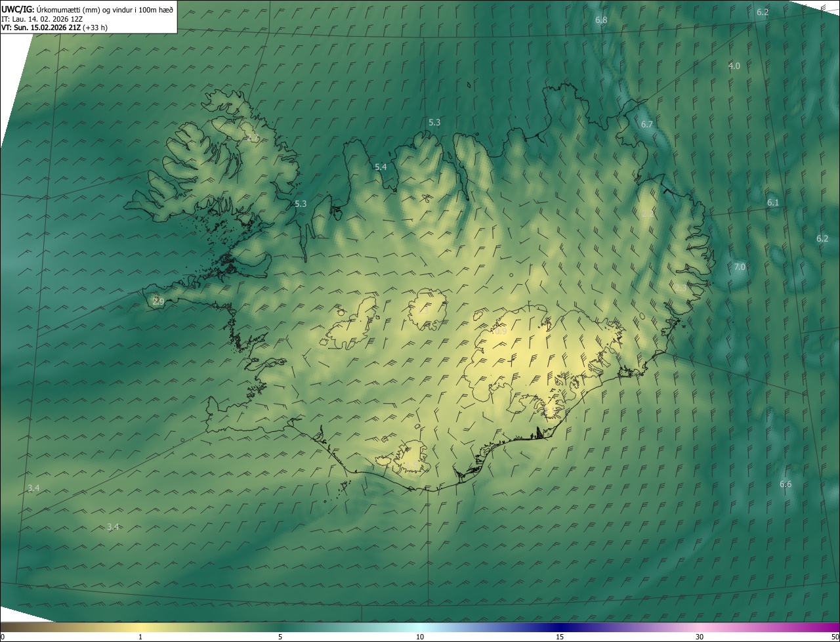Click the 10 tick label on the colour scale
The height and width of the screenshot is (642, 840).
(x=420, y=637)
